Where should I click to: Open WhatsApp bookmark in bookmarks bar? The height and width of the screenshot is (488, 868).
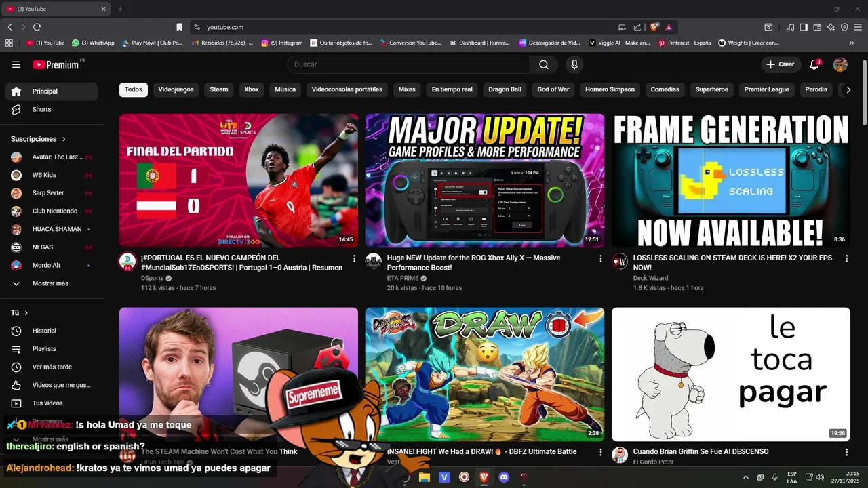click(93, 43)
